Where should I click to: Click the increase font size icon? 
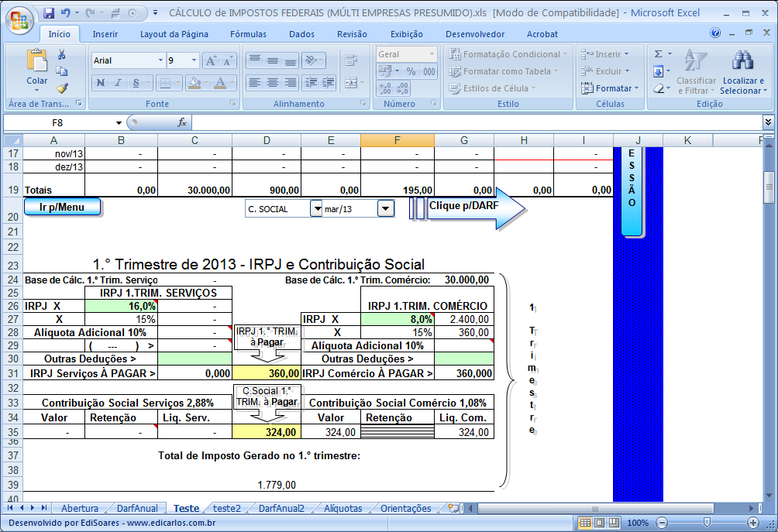(211, 60)
